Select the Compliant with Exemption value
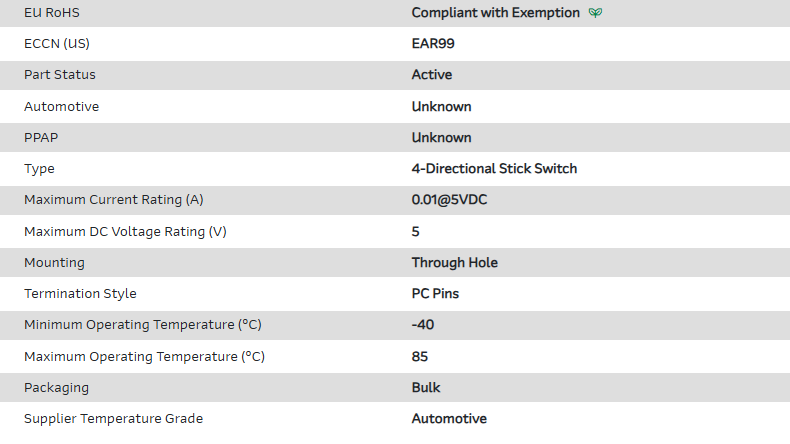 495,13
